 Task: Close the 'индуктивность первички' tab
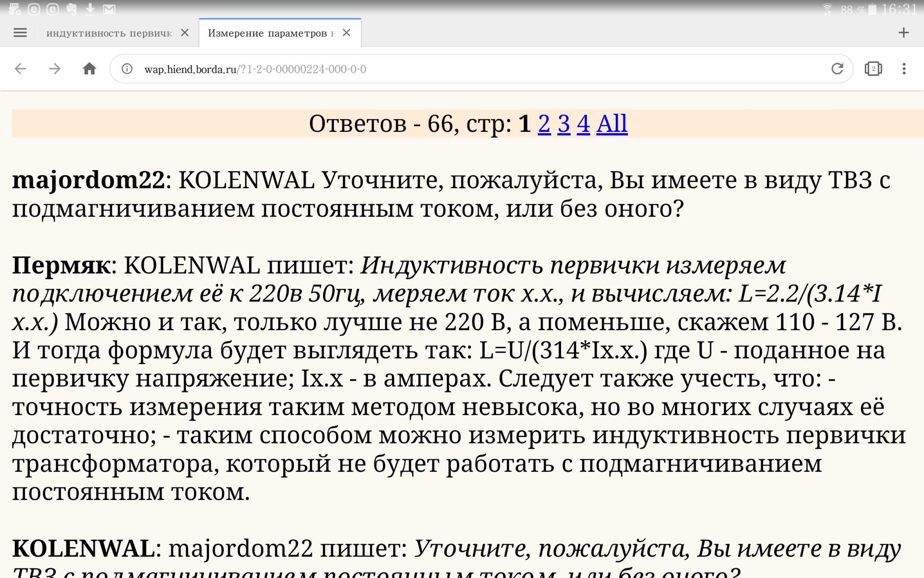(x=185, y=33)
